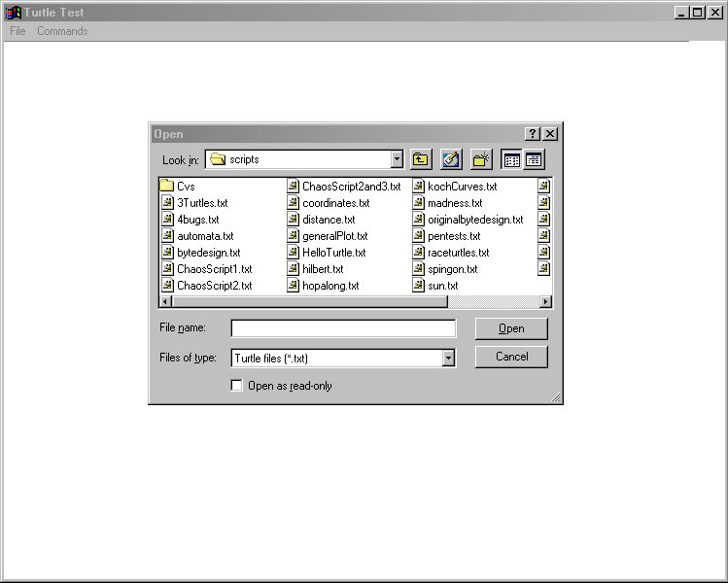The height and width of the screenshot is (583, 728).
Task: Switch to Details view icon
Action: [534, 159]
